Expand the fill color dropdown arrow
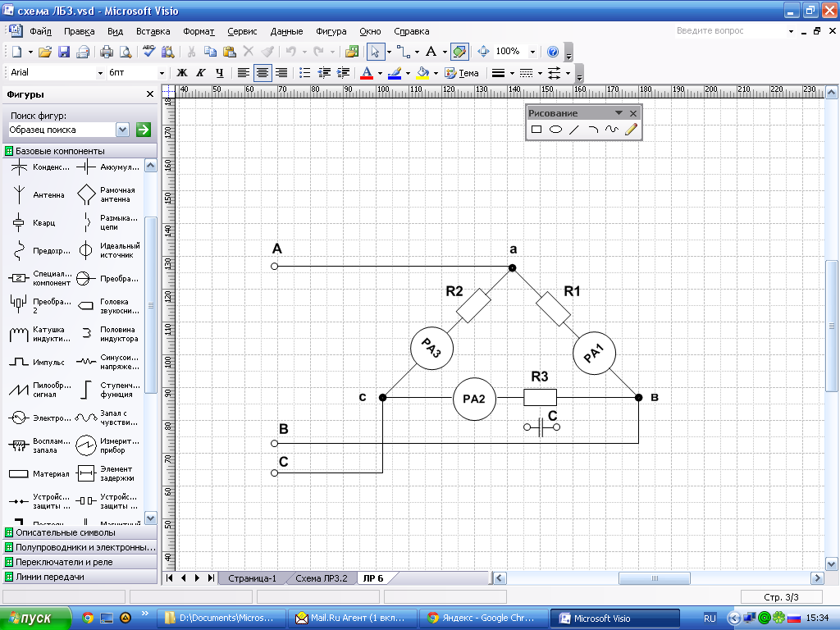The image size is (840, 630). click(436, 73)
